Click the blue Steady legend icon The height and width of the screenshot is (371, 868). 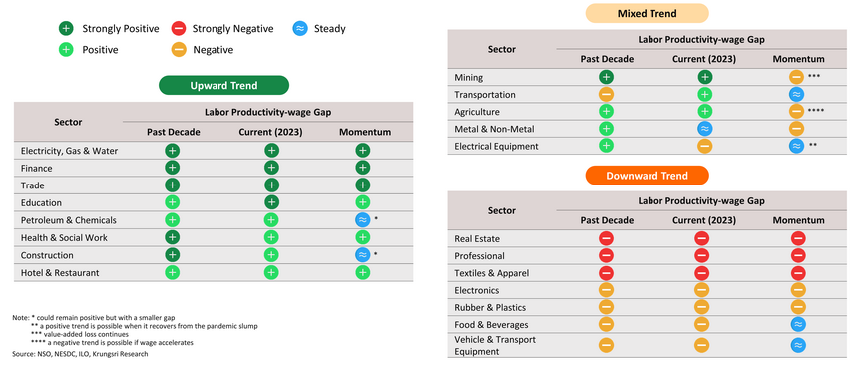299,28
